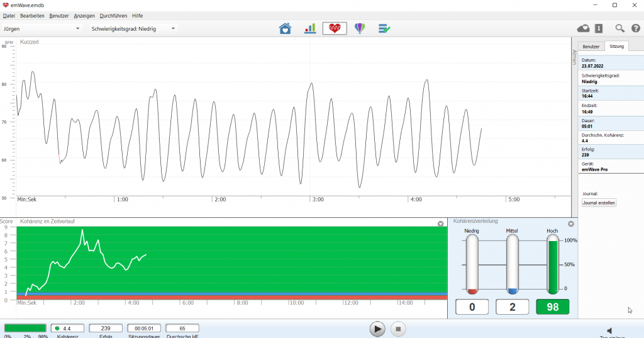Expand the Kohärenzverteilung panel arrow
Image resolution: width=644 pixels, height=338 pixels.
(570, 223)
